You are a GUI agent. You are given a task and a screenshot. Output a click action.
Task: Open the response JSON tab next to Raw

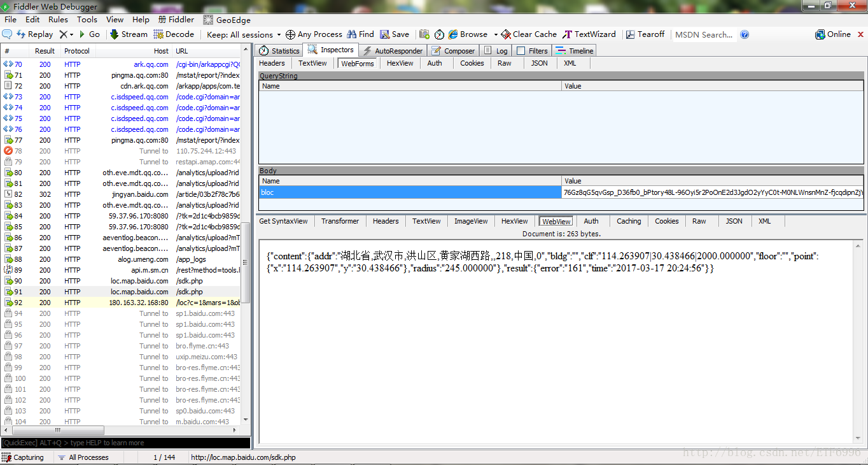point(734,221)
